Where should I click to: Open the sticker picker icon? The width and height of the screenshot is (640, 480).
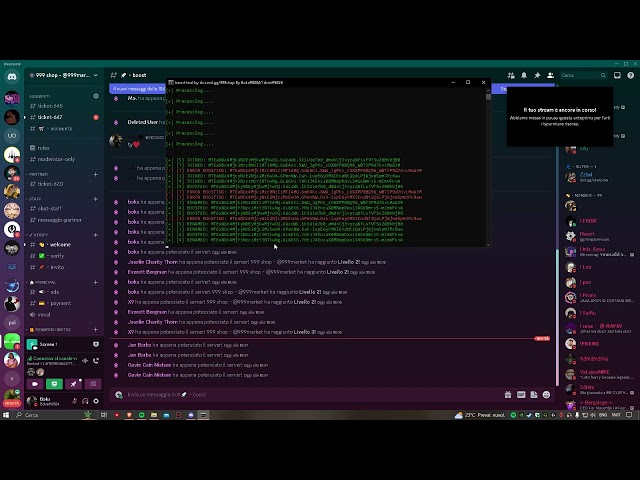tap(533, 395)
